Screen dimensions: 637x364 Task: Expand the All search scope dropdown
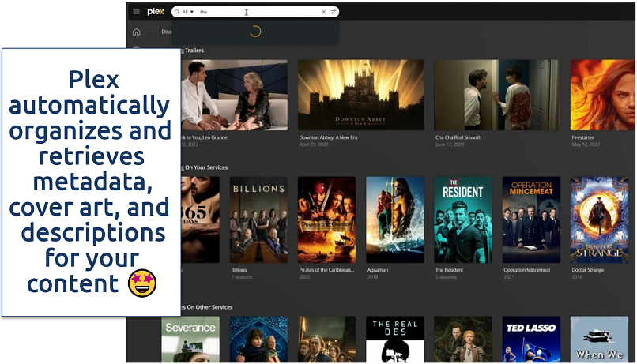pos(188,12)
